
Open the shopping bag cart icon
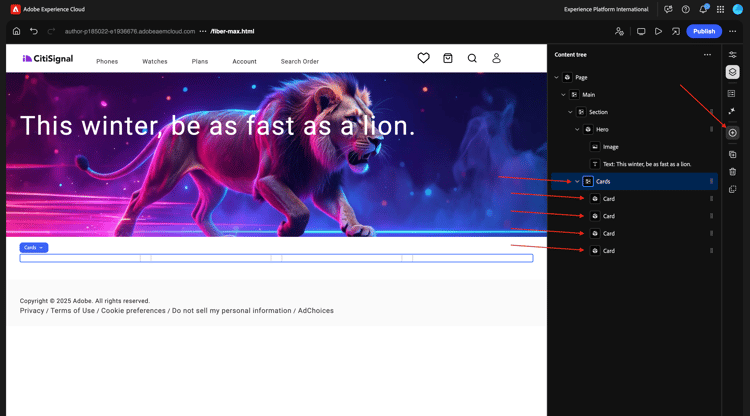tap(448, 58)
